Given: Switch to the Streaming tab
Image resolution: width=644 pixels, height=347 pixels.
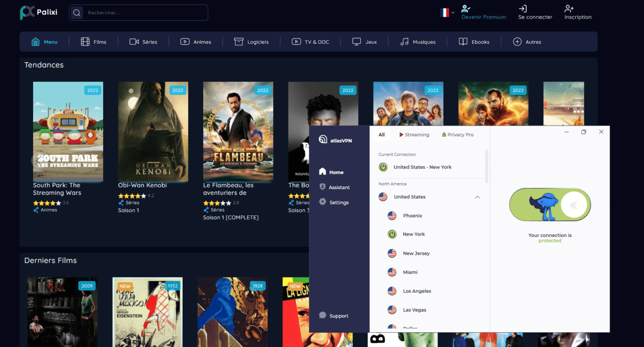Looking at the screenshot, I should click(x=414, y=135).
